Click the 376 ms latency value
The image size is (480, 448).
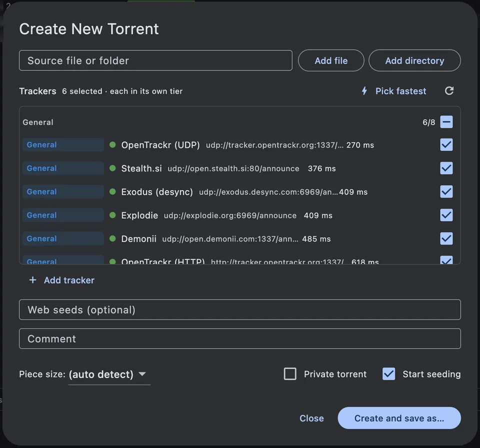tap(321, 168)
